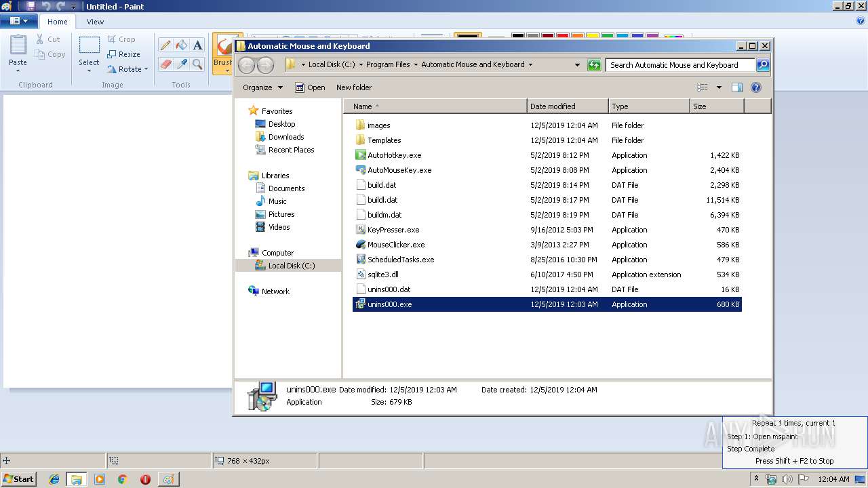Screen dimensions: 868x488
Task: Select the Eraser tool in Paint
Action: tap(165, 64)
